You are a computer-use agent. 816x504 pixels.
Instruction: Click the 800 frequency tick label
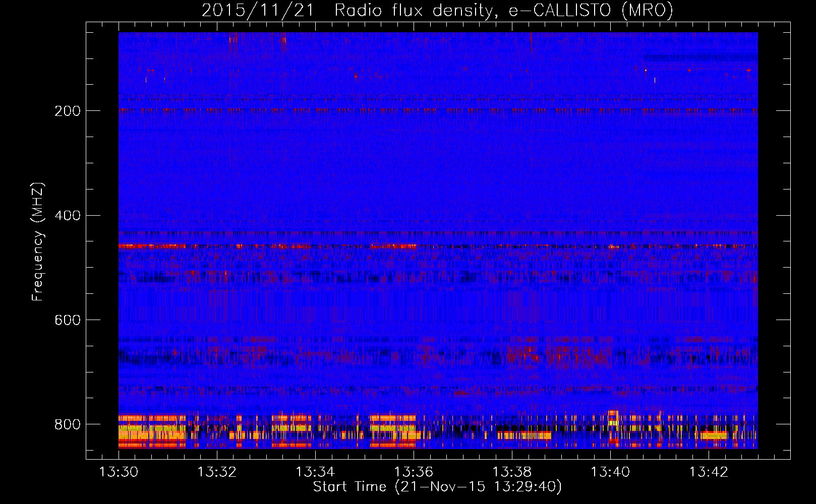[68, 424]
